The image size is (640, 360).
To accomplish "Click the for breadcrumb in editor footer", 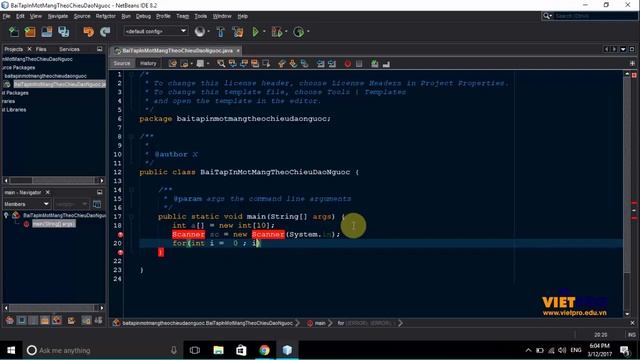I will coord(340,323).
